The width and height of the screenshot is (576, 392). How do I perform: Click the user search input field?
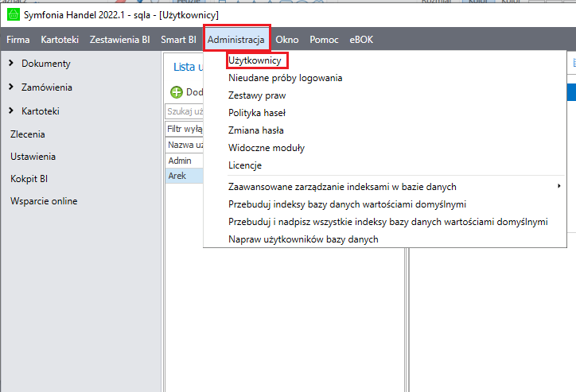click(183, 111)
